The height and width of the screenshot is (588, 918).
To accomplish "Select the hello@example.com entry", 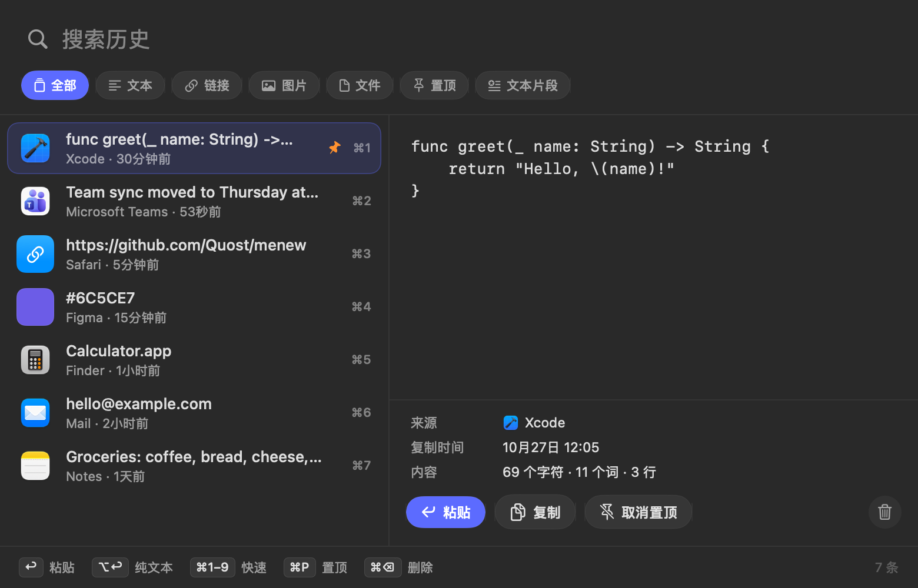I will tap(194, 413).
